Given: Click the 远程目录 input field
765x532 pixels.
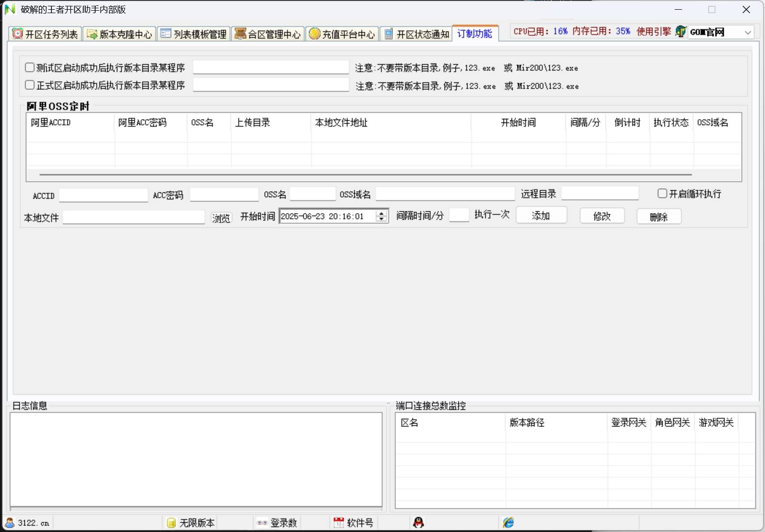Looking at the screenshot, I should point(600,193).
